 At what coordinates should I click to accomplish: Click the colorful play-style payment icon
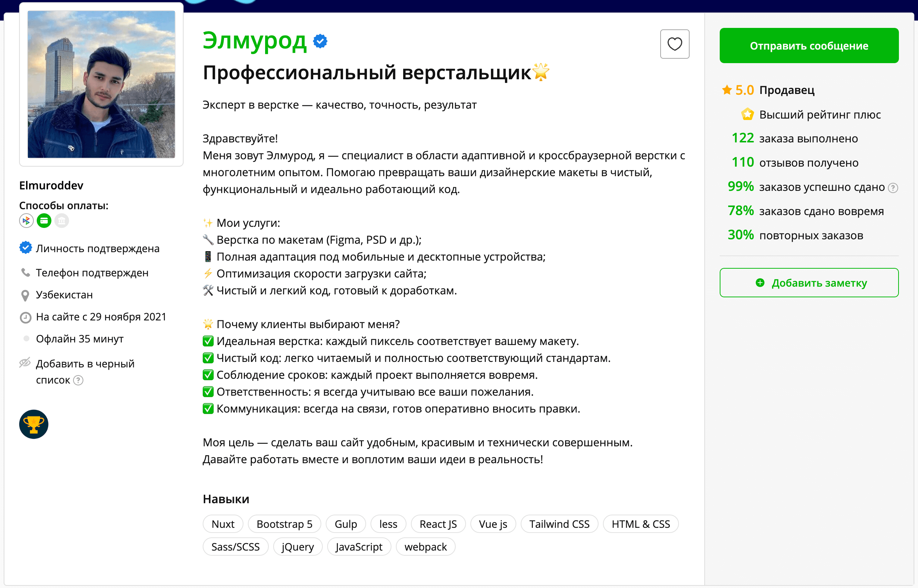tap(26, 221)
